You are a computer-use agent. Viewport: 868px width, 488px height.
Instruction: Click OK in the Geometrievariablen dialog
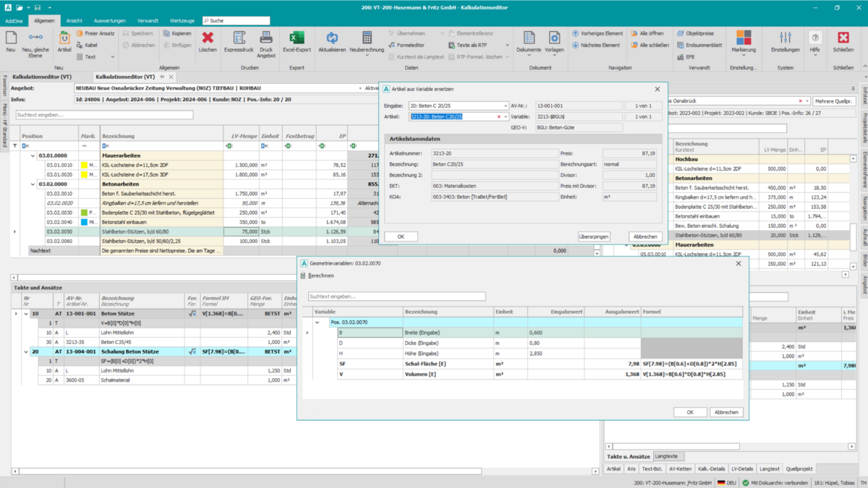[689, 412]
